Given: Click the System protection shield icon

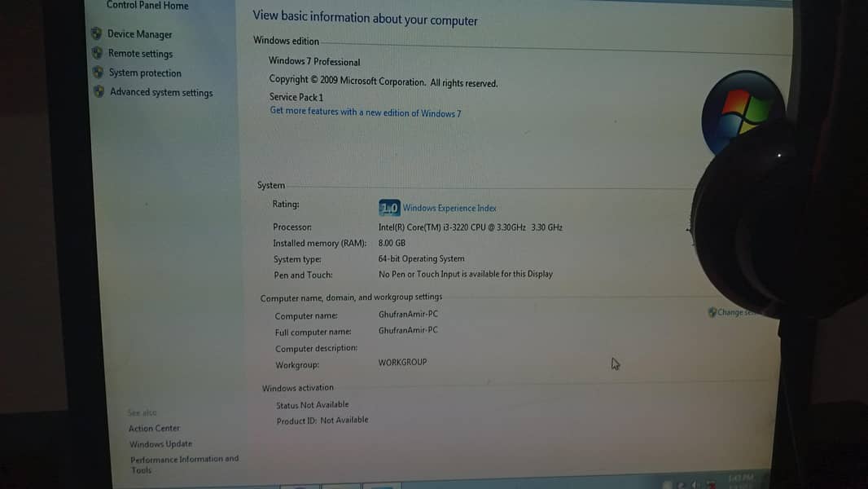Looking at the screenshot, I should (98, 72).
